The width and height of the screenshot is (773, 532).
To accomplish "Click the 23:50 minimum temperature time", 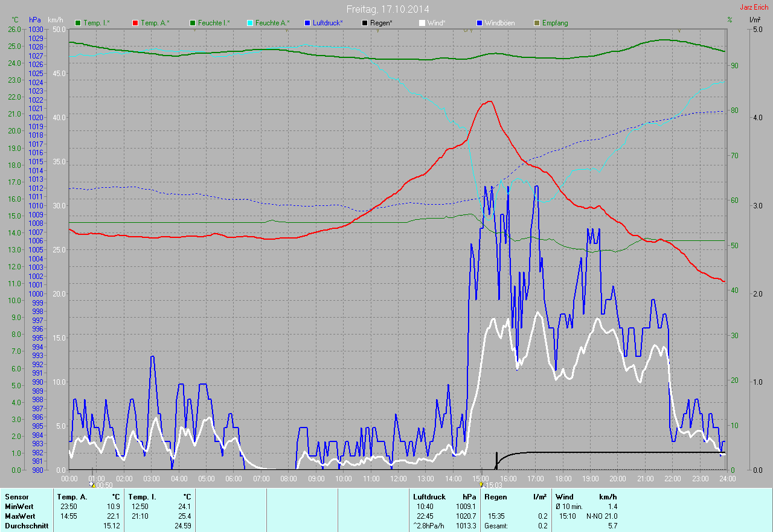I will 69,506.
